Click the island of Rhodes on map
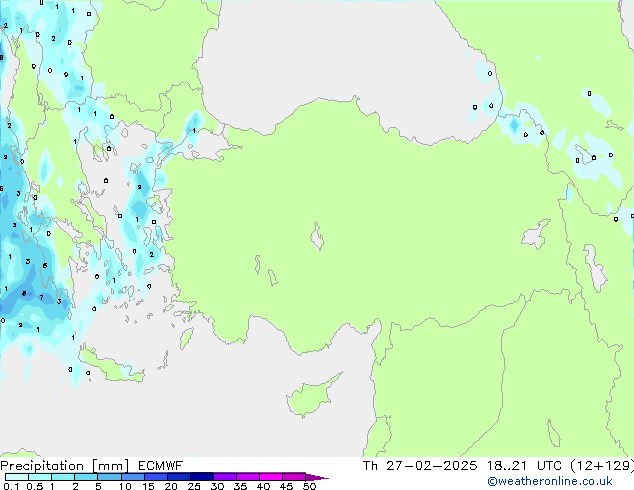This screenshot has width=634, height=490. click(186, 338)
